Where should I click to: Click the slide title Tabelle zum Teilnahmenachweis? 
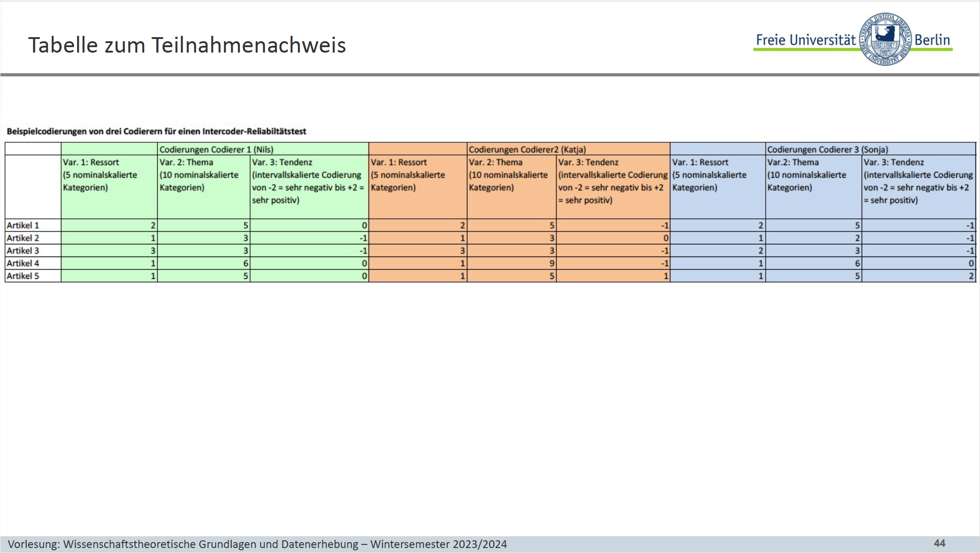click(x=187, y=45)
